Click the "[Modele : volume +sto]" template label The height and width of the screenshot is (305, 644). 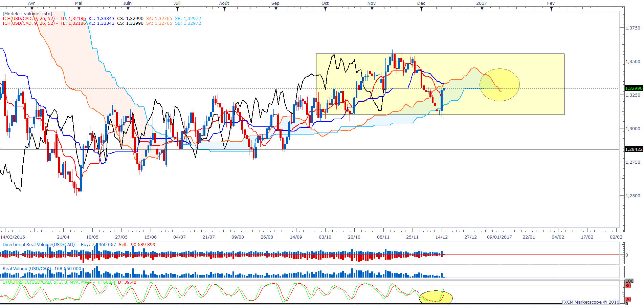coord(27,14)
